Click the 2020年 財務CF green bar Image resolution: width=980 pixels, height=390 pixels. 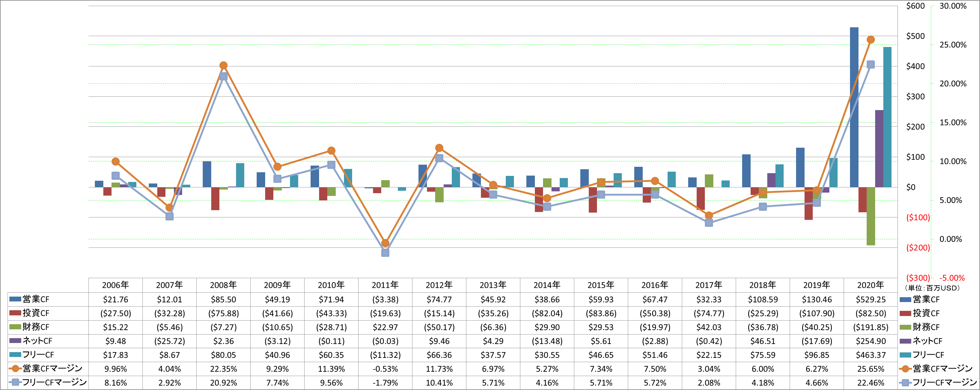pos(871,216)
